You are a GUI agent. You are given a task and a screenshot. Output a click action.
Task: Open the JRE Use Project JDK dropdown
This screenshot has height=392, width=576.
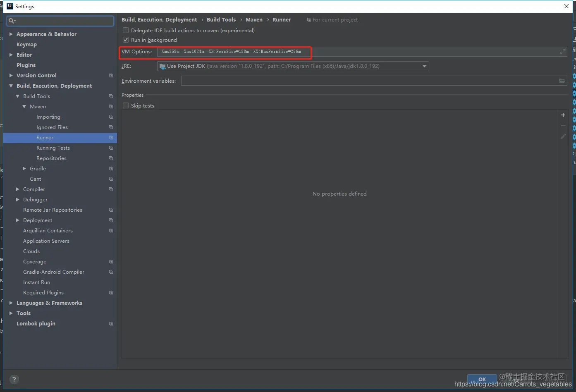(293, 66)
